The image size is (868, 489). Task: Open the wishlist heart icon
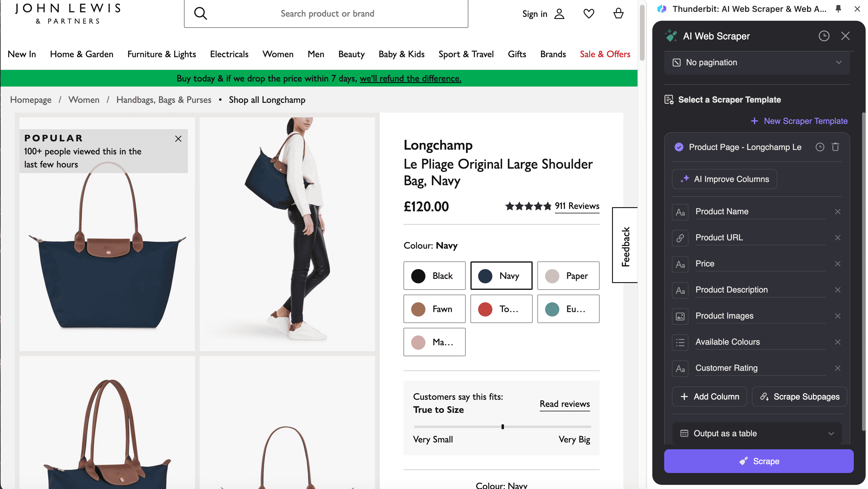click(x=590, y=14)
